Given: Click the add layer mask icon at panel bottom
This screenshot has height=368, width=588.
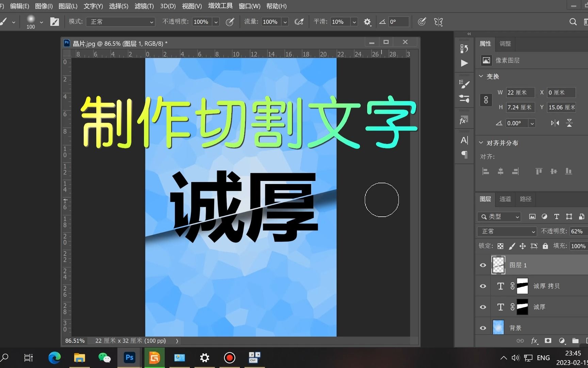Looking at the screenshot, I should pos(548,340).
